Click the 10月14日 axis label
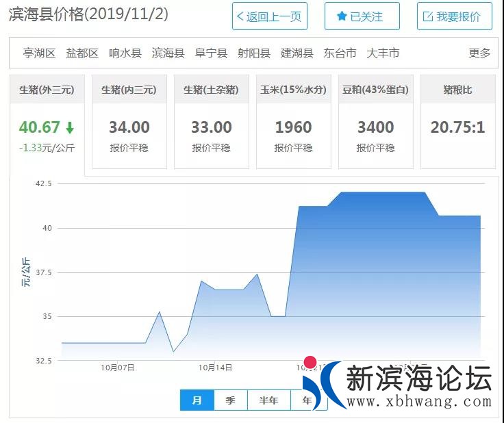The height and width of the screenshot is (423, 504). pyautogui.click(x=215, y=368)
